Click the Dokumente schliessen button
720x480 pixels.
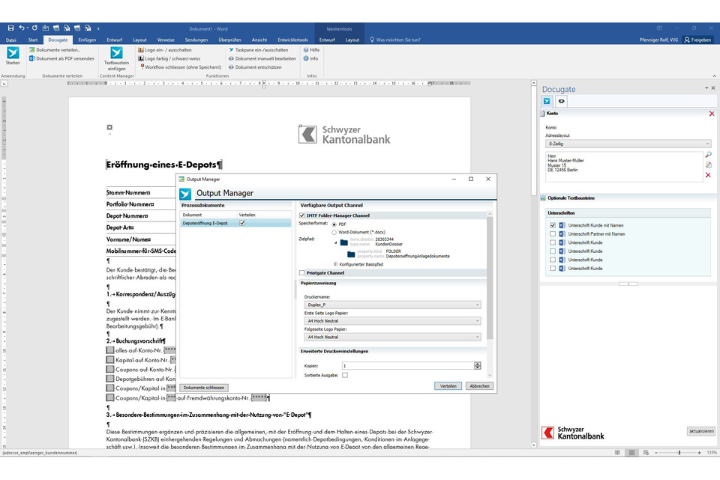click(203, 388)
